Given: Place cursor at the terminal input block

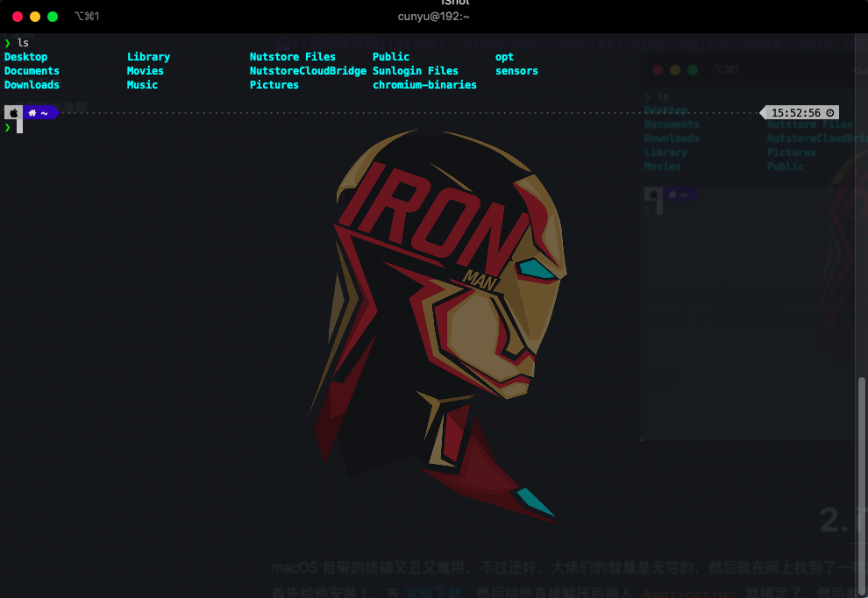Looking at the screenshot, I should [19, 127].
